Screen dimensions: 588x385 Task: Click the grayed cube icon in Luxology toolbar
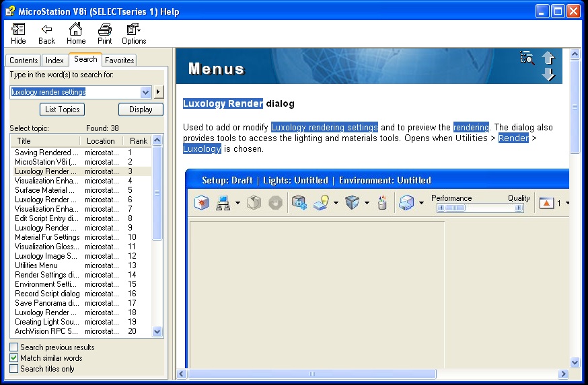[254, 203]
